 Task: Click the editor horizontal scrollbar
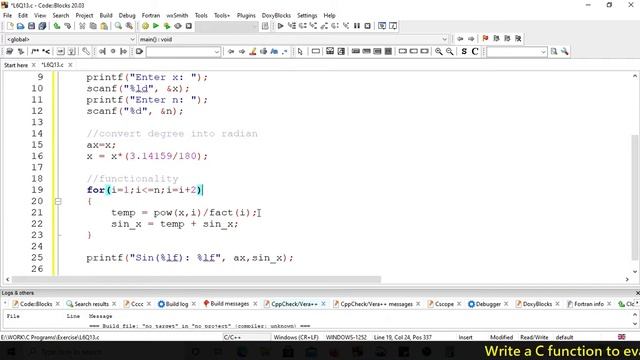pyautogui.click(x=196, y=280)
